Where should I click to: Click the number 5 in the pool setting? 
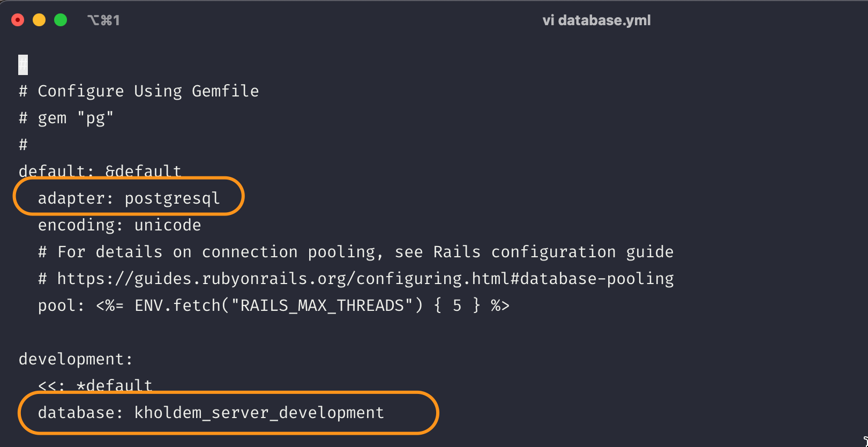457,306
